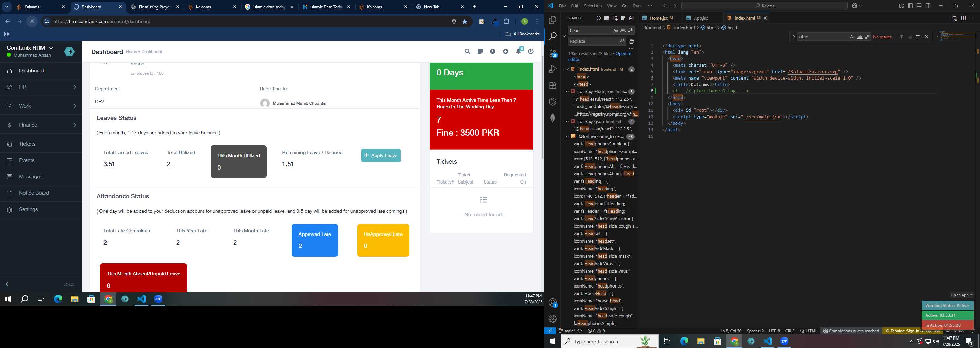Open the Accounts icon in activity bar
The image size is (980, 348).
[x=553, y=303]
